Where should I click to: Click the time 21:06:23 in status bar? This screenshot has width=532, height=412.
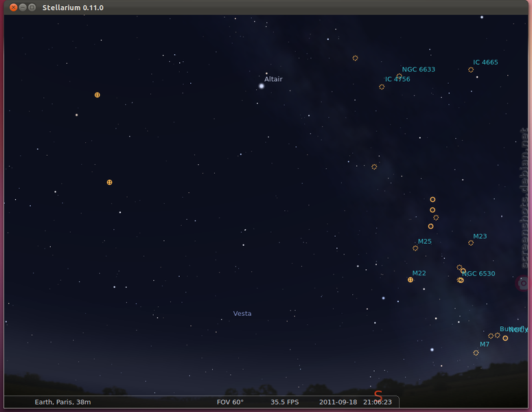point(378,402)
